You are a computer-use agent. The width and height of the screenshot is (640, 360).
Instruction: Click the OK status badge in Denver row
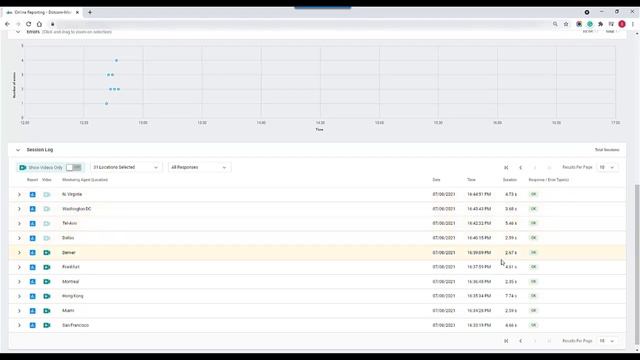click(533, 253)
